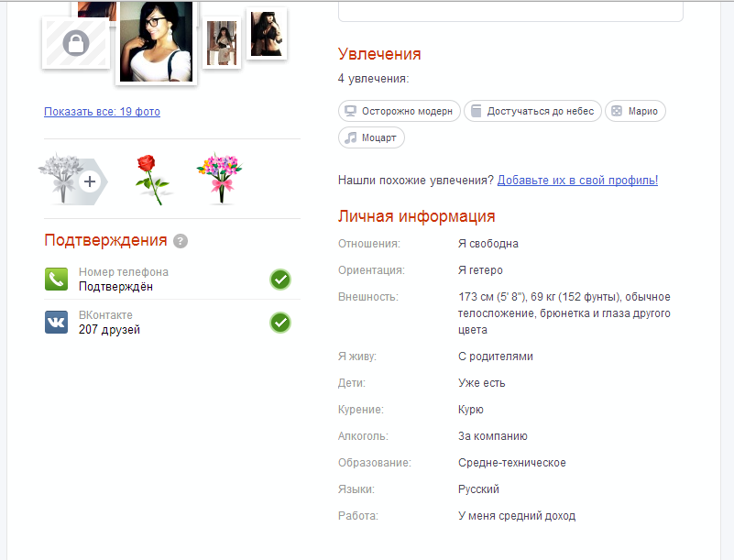Click the appearance description starting '173 см'

click(564, 313)
